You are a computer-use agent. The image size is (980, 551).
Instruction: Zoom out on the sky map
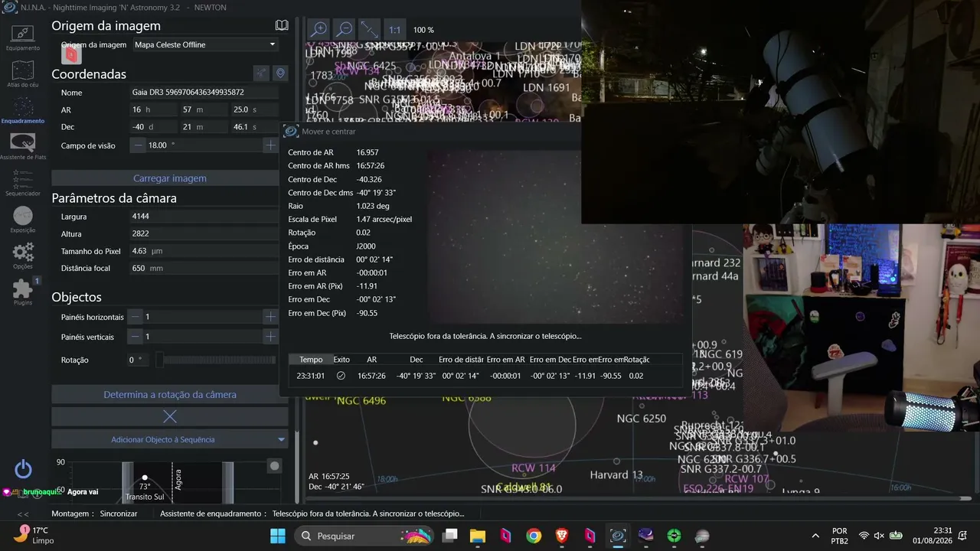click(x=344, y=29)
